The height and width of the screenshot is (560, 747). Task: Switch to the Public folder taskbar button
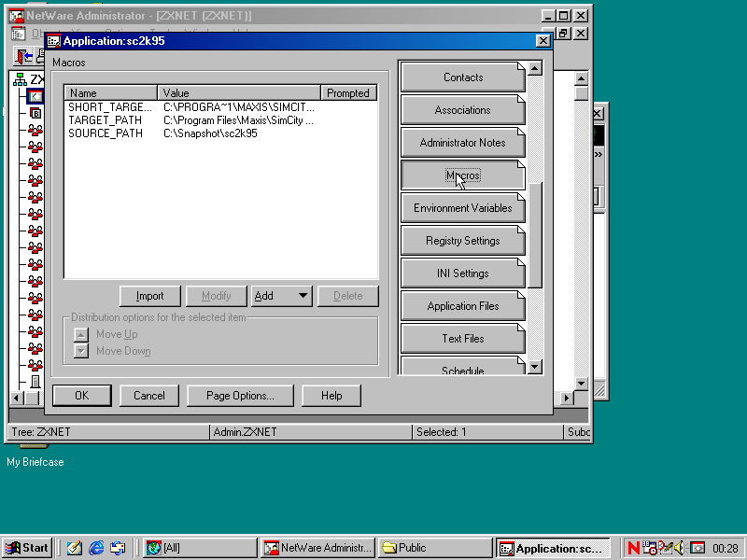pyautogui.click(x=435, y=548)
